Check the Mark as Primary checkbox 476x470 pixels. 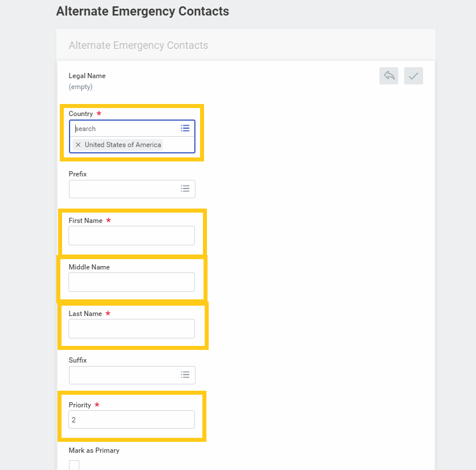[x=74, y=465]
